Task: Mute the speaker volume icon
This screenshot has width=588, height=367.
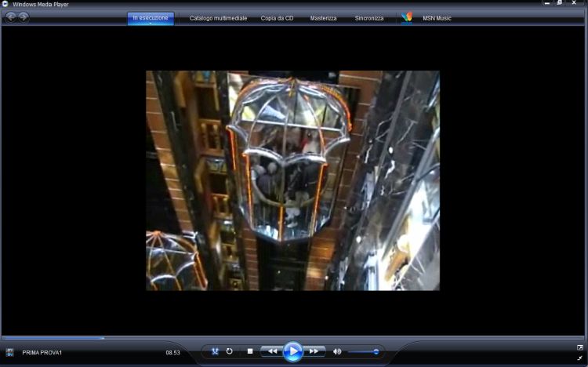Action: [337, 351]
